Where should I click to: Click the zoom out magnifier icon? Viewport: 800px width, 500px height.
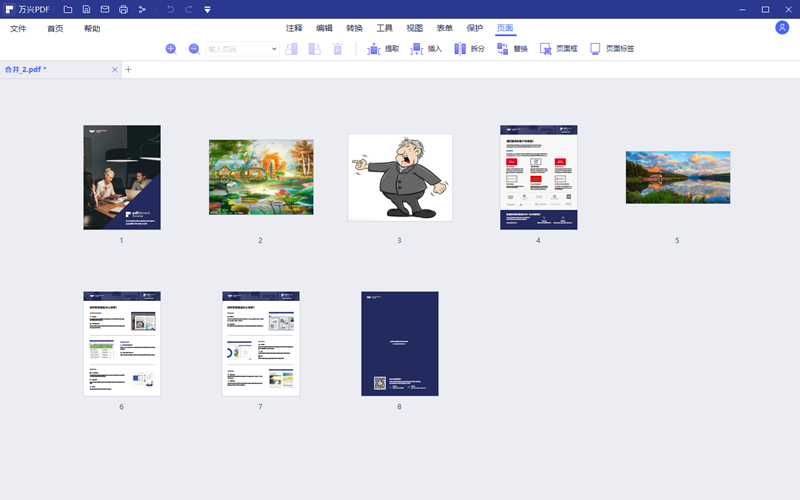pos(194,48)
